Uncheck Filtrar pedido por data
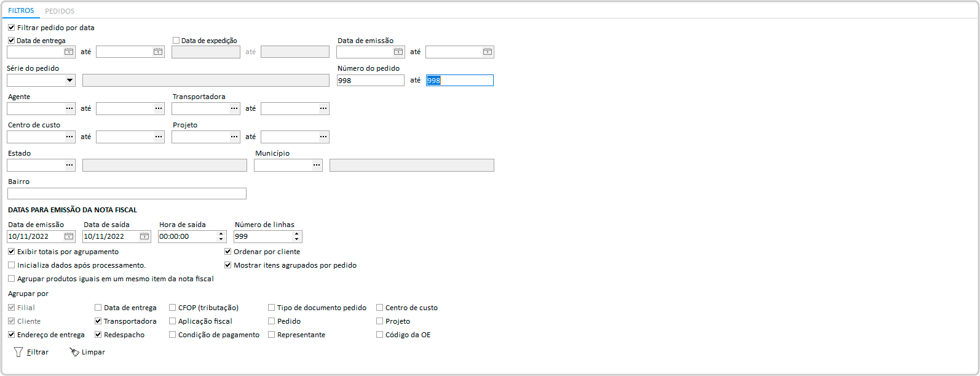Viewport: 980px width, 376px height. pyautogui.click(x=12, y=28)
